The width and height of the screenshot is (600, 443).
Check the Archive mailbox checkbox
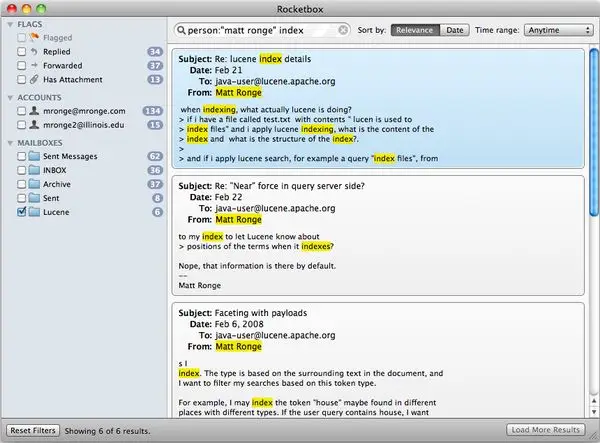pos(21,184)
